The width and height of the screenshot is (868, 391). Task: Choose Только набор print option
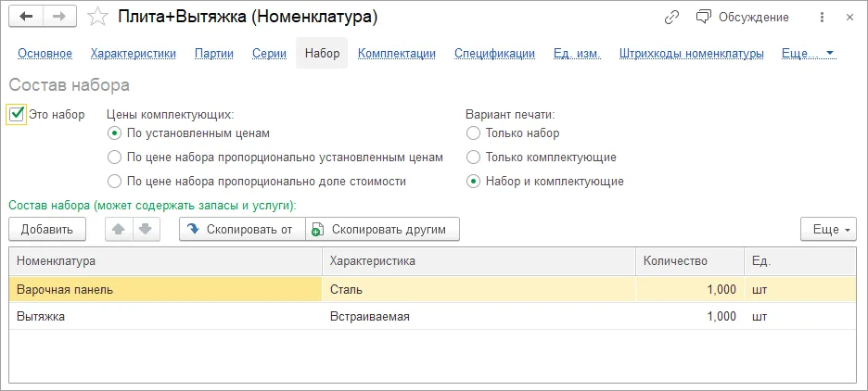point(473,132)
